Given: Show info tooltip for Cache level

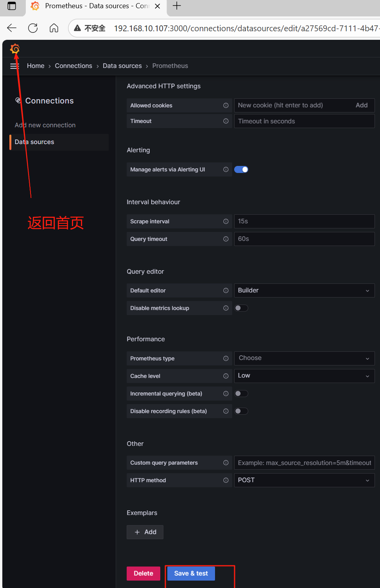Looking at the screenshot, I should [x=226, y=376].
